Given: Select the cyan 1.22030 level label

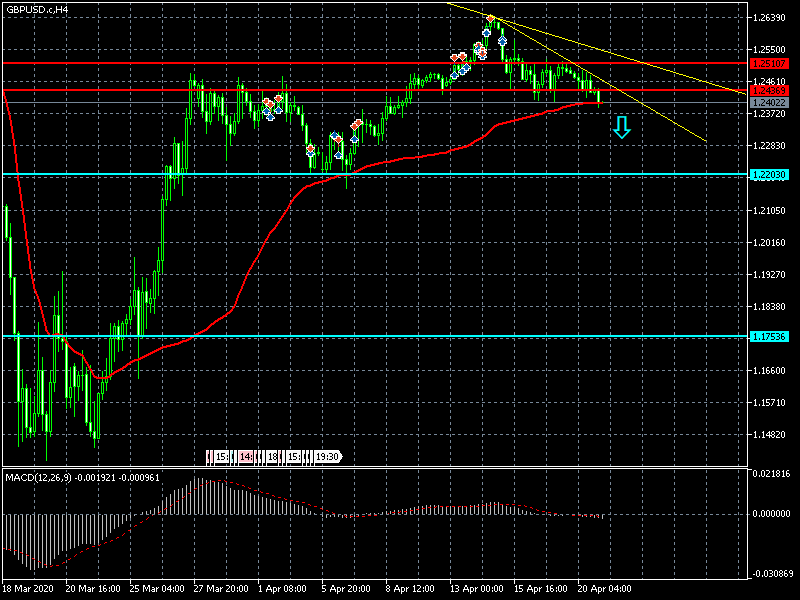Looking at the screenshot, I should [x=769, y=174].
